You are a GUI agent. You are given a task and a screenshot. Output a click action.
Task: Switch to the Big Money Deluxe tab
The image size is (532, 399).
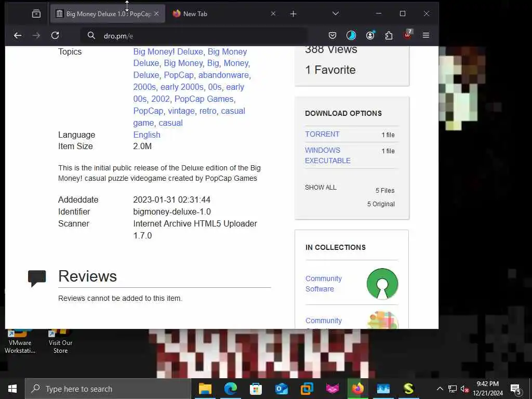coord(108,14)
